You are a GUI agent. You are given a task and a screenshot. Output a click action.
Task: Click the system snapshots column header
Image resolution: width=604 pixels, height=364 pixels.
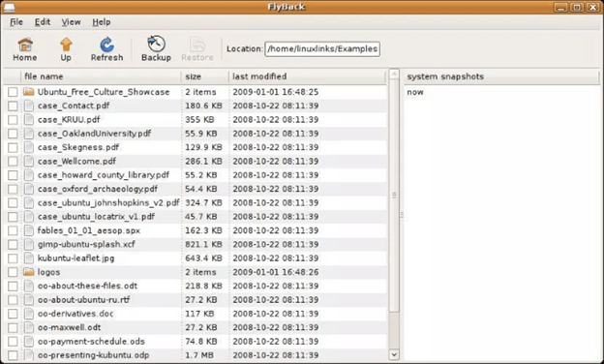[502, 76]
